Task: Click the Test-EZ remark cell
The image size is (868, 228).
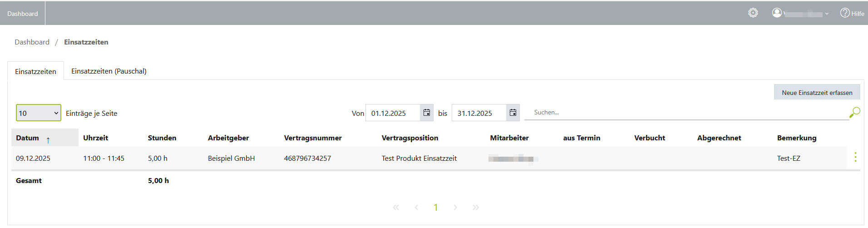Action: point(789,158)
